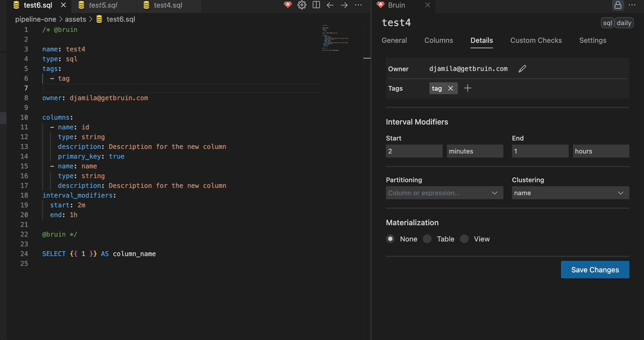644x340 pixels.
Task: Click '- name: name' column line
Action: (x=74, y=166)
